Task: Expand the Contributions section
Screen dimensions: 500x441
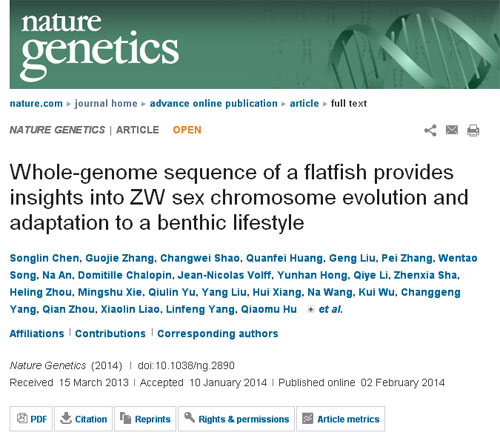Action: pos(110,334)
